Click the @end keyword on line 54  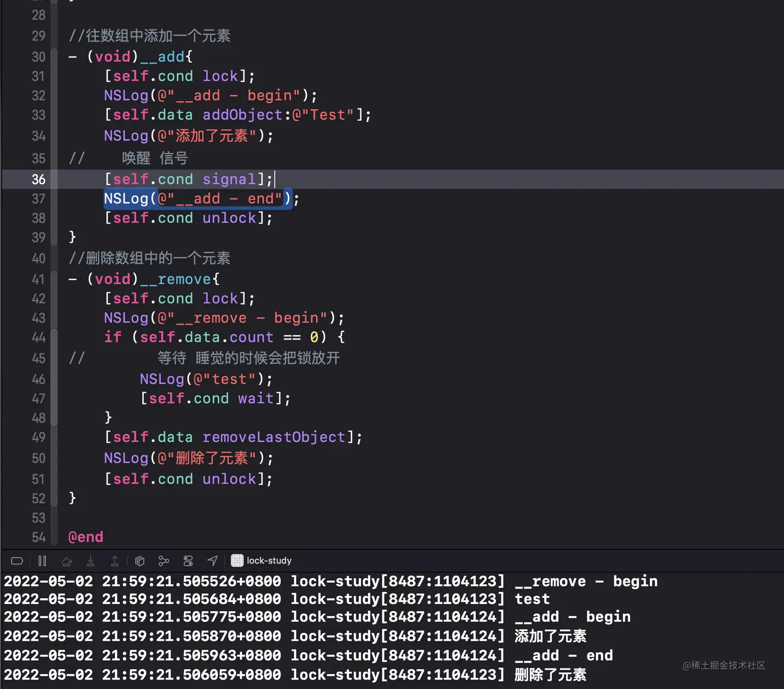pyautogui.click(x=86, y=537)
